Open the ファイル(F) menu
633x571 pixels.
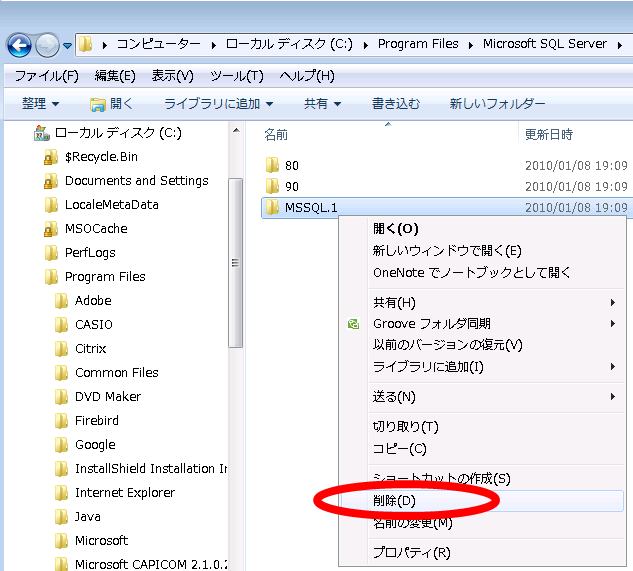click(x=47, y=76)
